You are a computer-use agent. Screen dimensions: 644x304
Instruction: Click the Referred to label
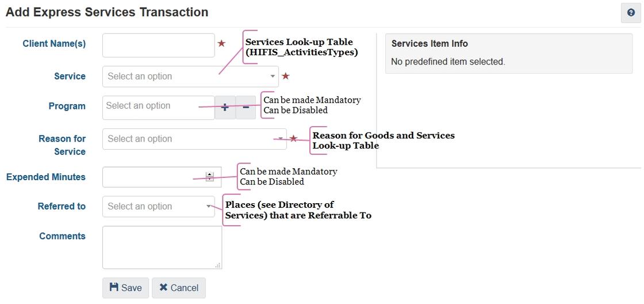[x=62, y=207]
